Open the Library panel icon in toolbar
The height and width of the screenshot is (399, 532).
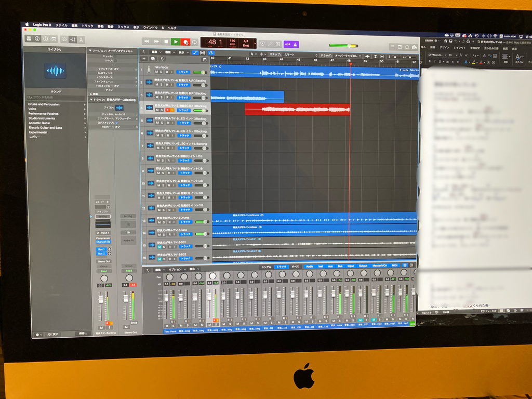tap(29, 38)
